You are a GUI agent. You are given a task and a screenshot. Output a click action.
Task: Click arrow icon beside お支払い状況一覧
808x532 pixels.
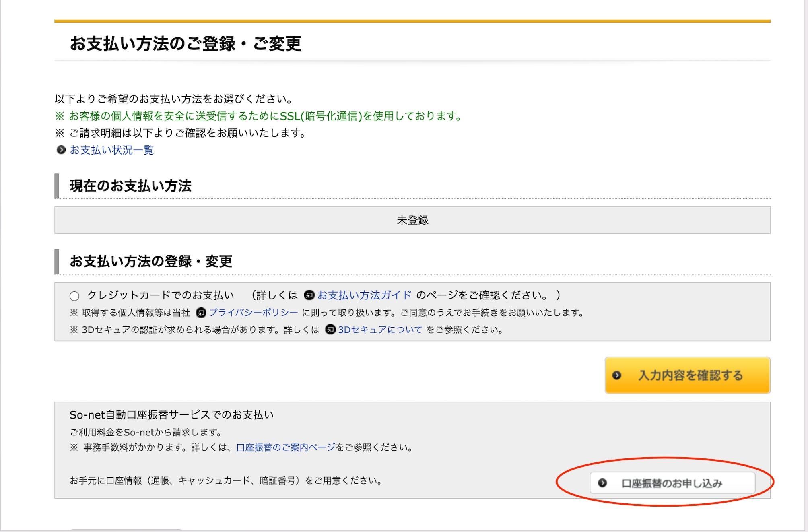coord(61,150)
